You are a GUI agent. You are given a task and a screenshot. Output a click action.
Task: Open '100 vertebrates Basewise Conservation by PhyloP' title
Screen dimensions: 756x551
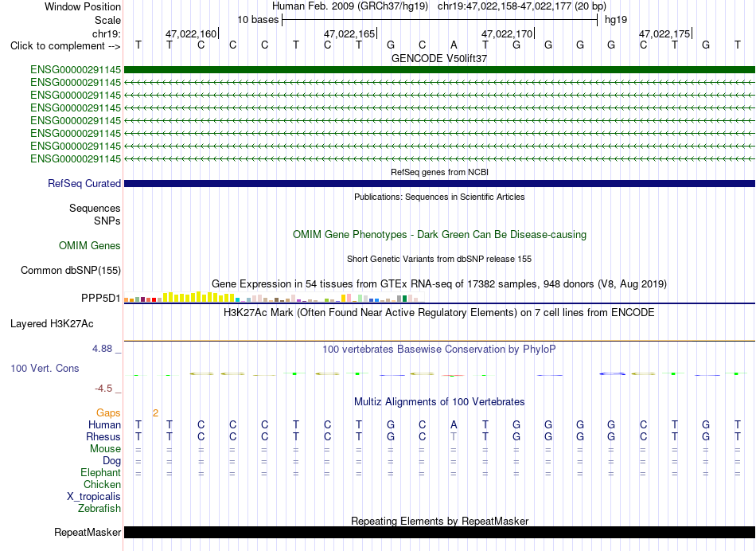click(439, 350)
